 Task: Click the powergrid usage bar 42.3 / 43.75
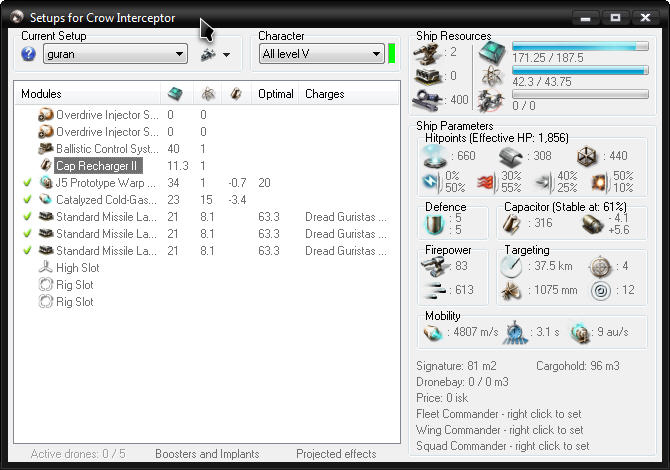[x=580, y=70]
